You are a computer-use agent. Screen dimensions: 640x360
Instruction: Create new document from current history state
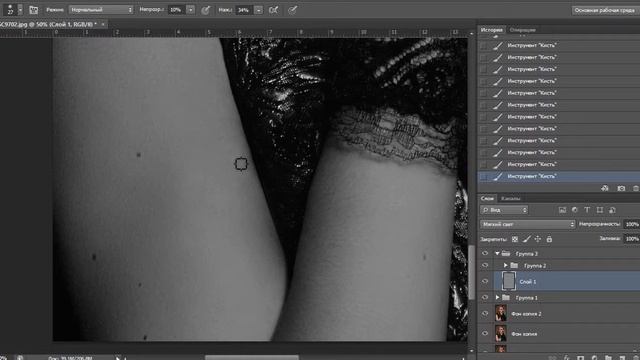tap(605, 188)
